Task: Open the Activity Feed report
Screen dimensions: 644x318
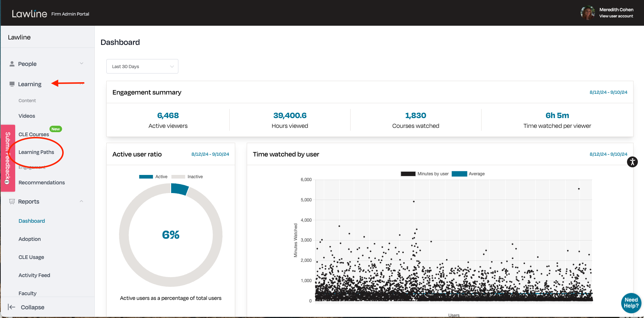Action: tap(34, 275)
